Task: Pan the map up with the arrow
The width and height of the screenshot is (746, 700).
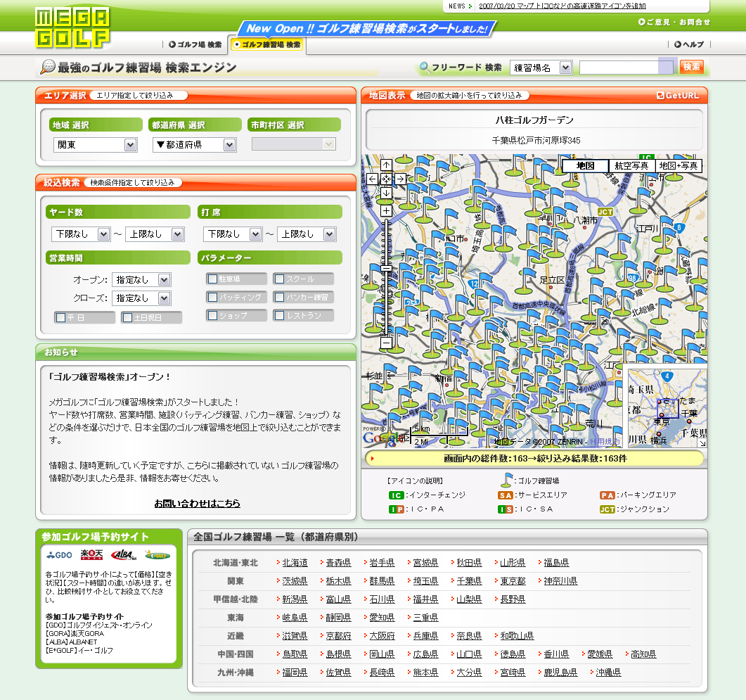Action: [x=386, y=165]
